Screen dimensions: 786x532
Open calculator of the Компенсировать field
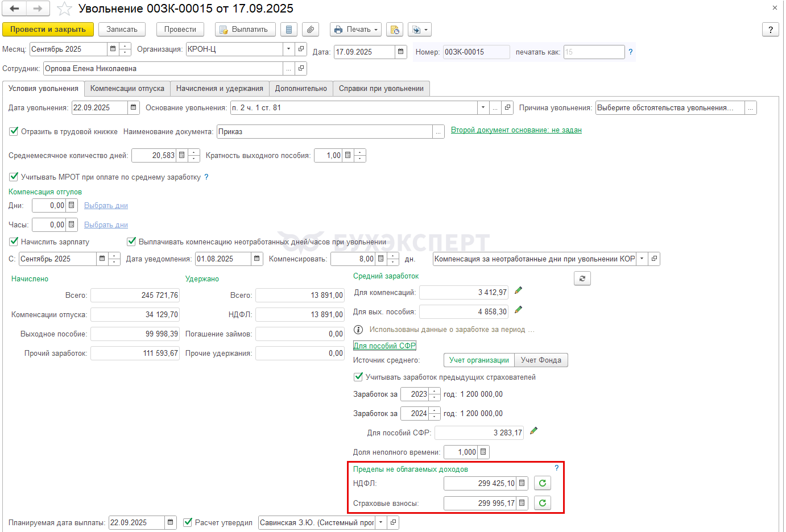pos(381,259)
